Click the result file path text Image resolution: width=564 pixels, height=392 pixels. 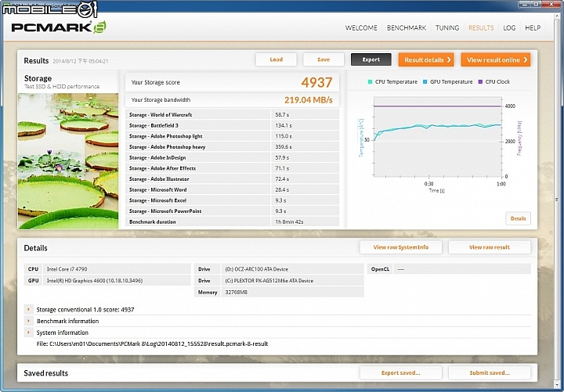(x=152, y=343)
